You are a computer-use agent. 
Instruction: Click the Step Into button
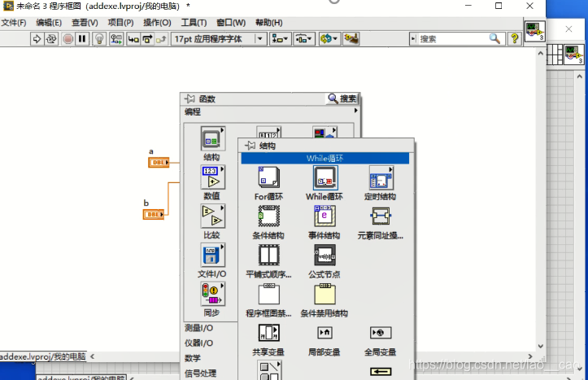(133, 38)
